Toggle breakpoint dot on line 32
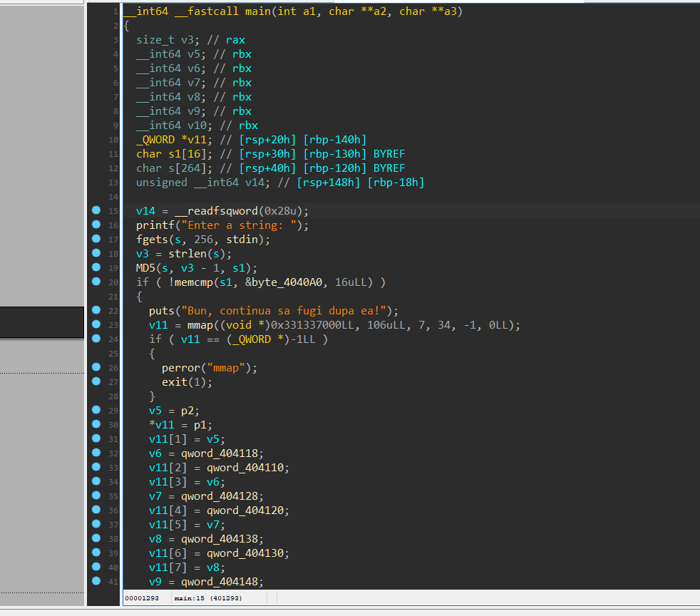This screenshot has width=700, height=616. click(x=96, y=453)
